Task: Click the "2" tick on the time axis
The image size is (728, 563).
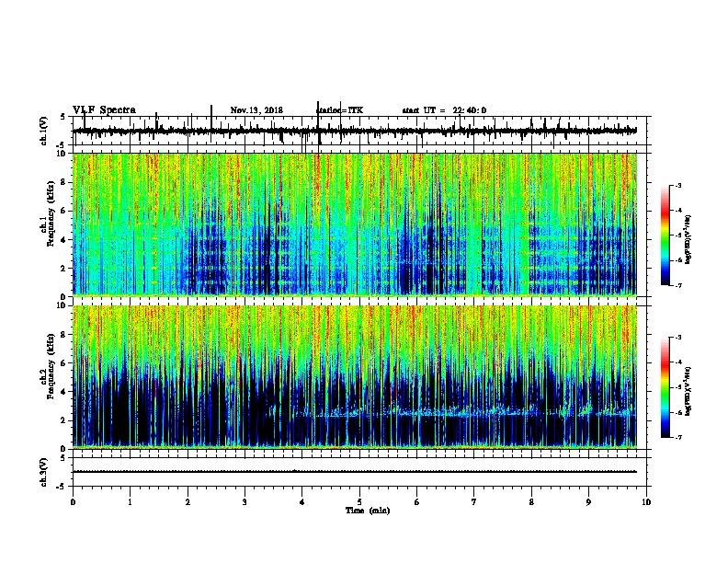Action: pos(188,502)
